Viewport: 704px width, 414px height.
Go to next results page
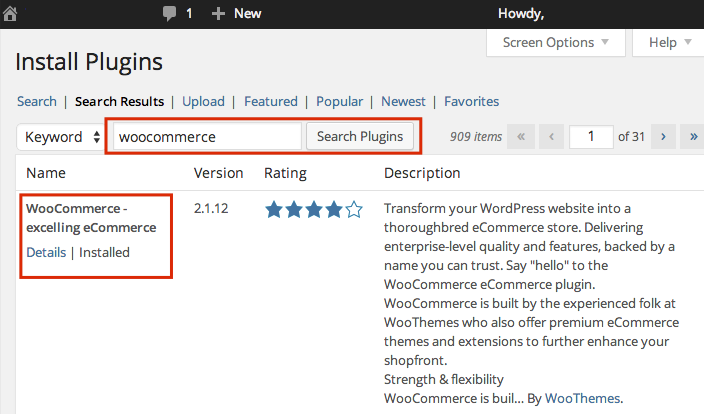[663, 137]
